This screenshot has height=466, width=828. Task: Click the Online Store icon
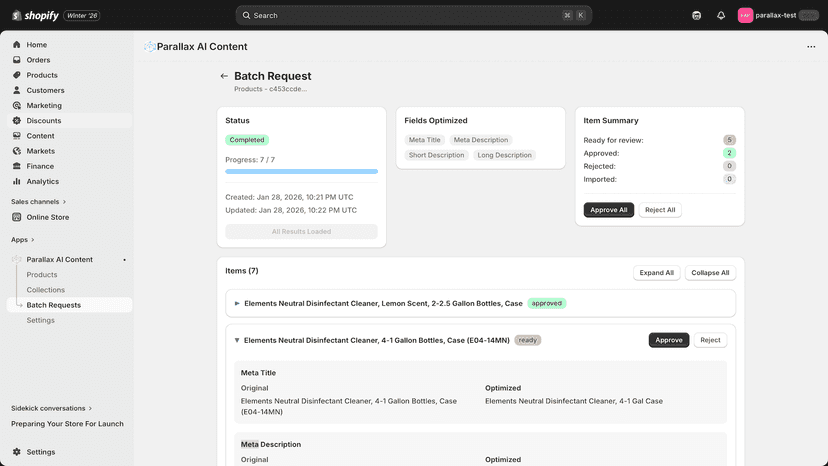click(x=17, y=217)
